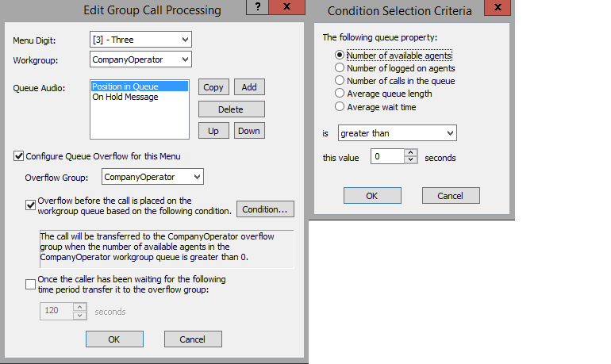Enable waiting time period overflow checkbox

point(31,284)
